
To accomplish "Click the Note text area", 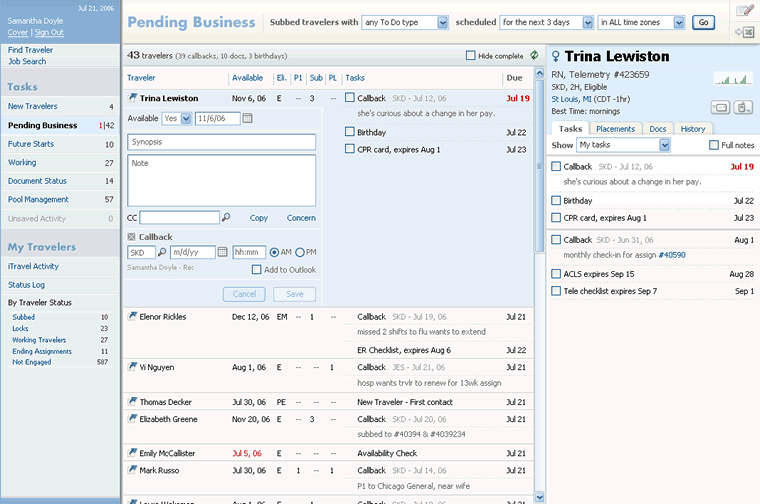I will coord(222,180).
